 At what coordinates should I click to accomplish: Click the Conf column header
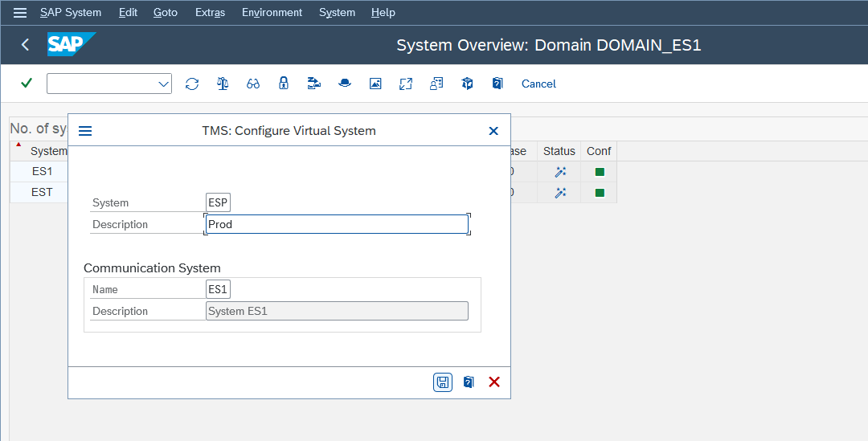599,151
